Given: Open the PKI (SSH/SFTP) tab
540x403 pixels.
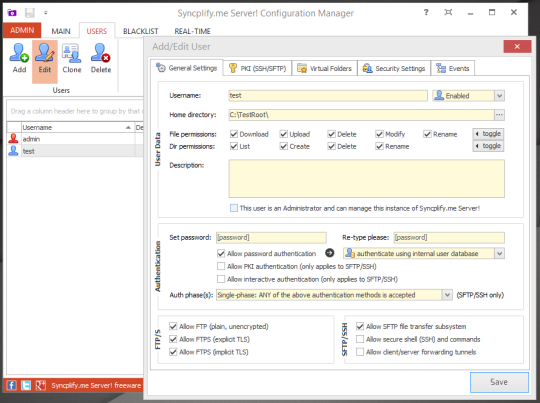Looking at the screenshot, I should tap(258, 68).
